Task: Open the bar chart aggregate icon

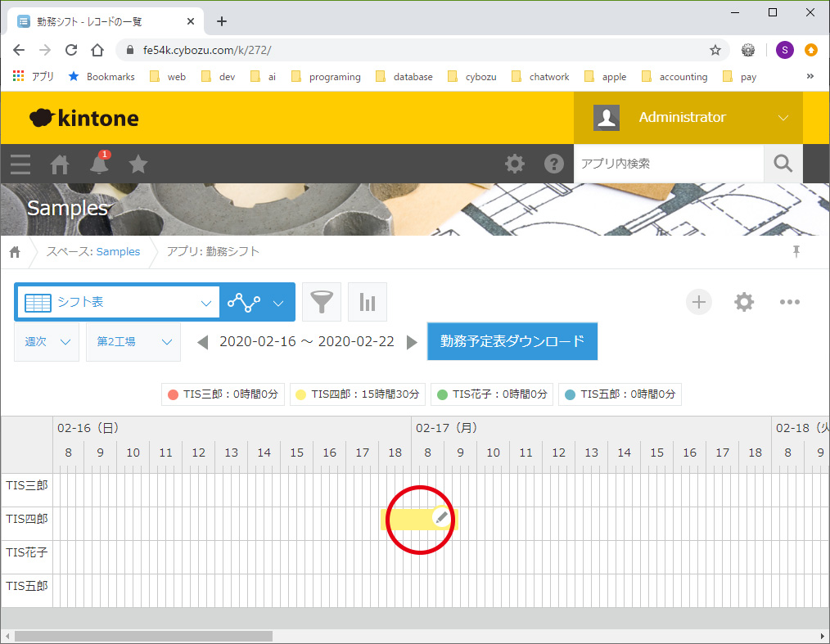Action: pos(368,302)
